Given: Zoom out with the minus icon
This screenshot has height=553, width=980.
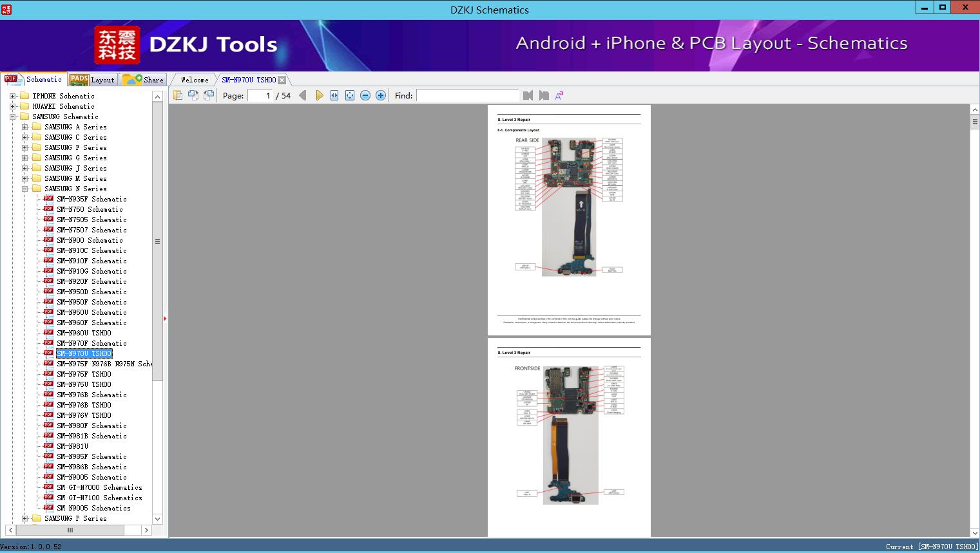Looking at the screenshot, I should click(x=365, y=95).
